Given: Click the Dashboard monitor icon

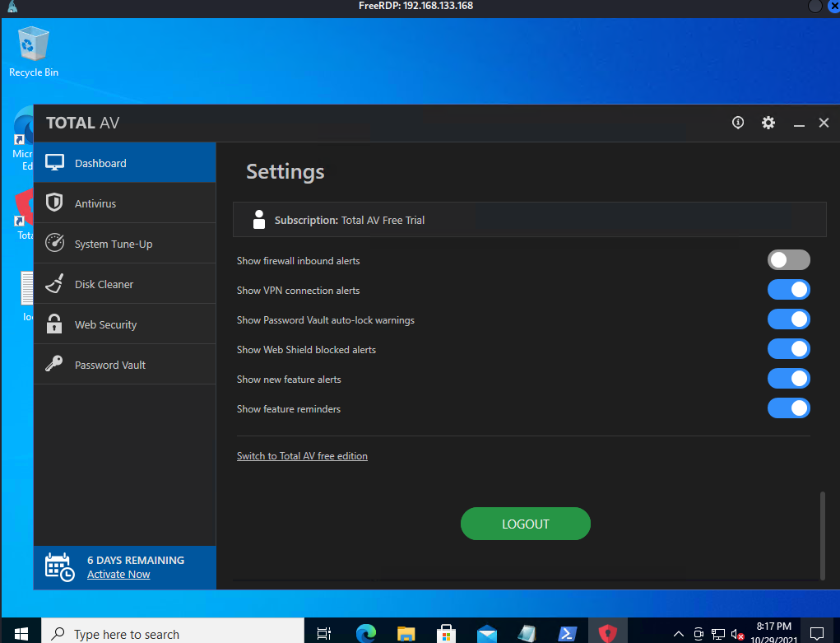Looking at the screenshot, I should (x=54, y=162).
